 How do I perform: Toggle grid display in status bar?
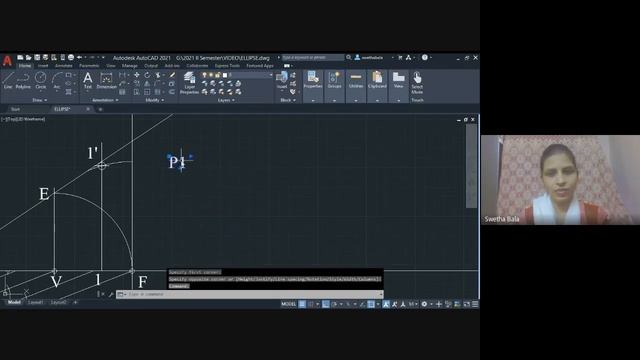pyautogui.click(x=302, y=304)
